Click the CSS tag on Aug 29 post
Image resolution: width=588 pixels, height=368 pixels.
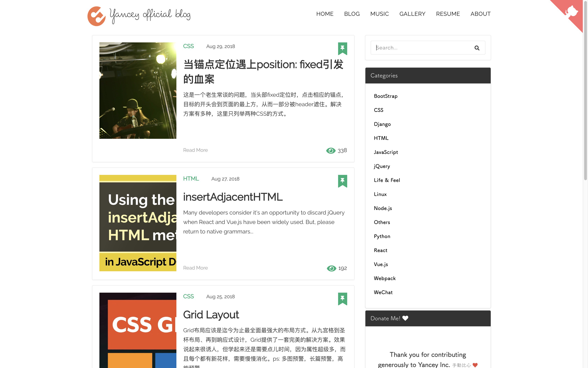188,46
